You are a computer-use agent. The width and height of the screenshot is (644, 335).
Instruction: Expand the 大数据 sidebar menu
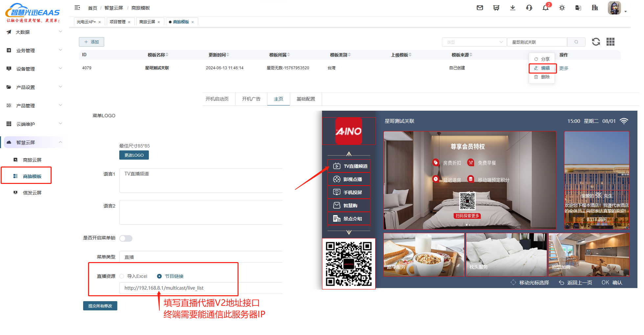pyautogui.click(x=33, y=32)
